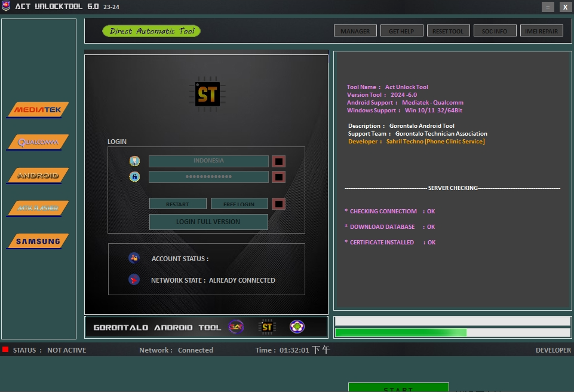The width and height of the screenshot is (574, 392).
Task: Click the Direct Automatic Tool badge
Action: [151, 31]
